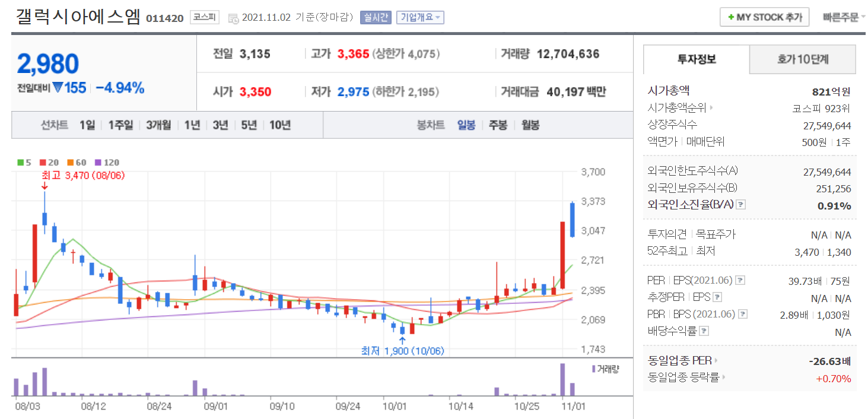Image resolution: width=868 pixels, height=419 pixels.
Task: Click the 전일 value 3,135
Action: 255,54
